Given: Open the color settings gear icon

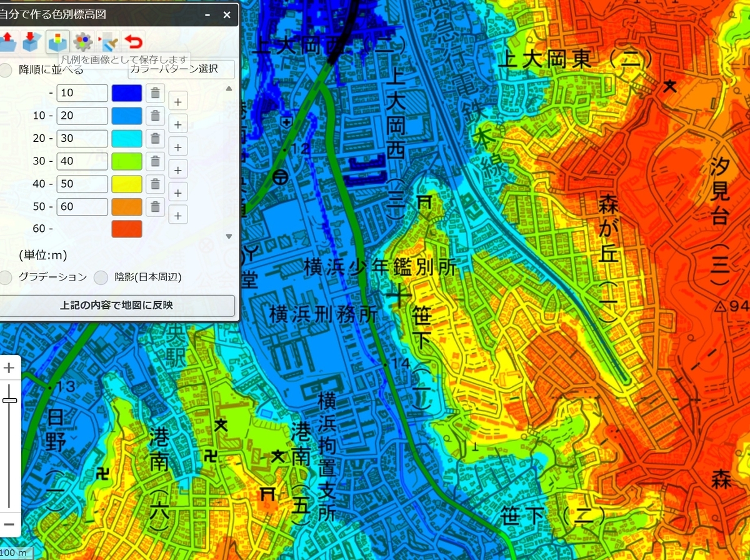Looking at the screenshot, I should pyautogui.click(x=82, y=41).
